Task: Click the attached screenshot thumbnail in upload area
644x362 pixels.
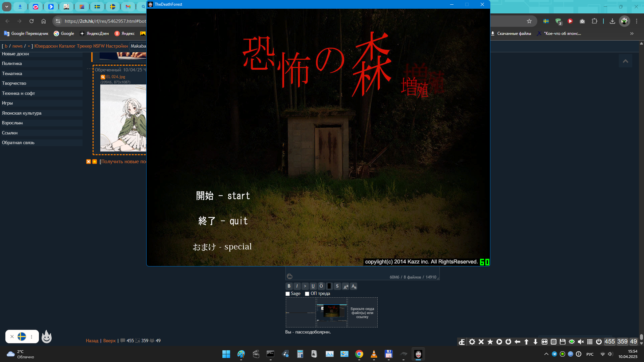Action: 331,312
